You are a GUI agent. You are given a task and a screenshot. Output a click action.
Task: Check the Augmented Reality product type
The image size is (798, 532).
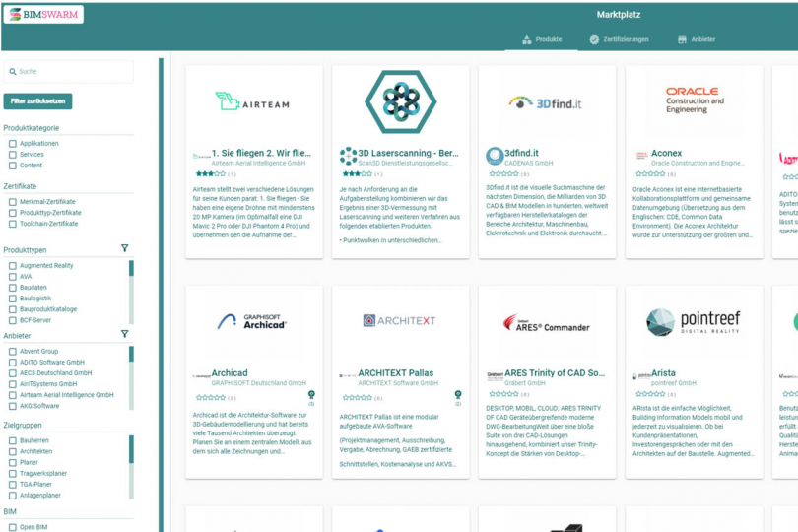click(x=13, y=266)
